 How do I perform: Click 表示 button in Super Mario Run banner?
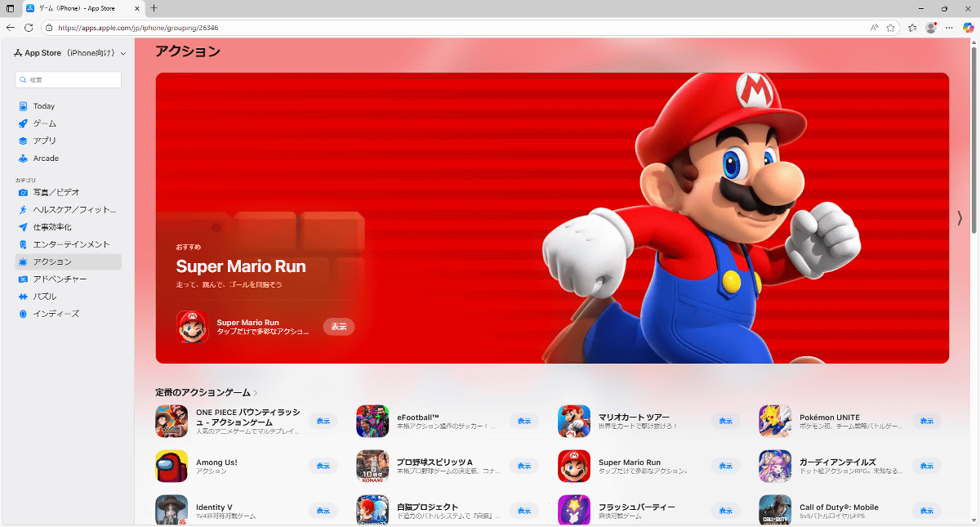pyautogui.click(x=339, y=327)
